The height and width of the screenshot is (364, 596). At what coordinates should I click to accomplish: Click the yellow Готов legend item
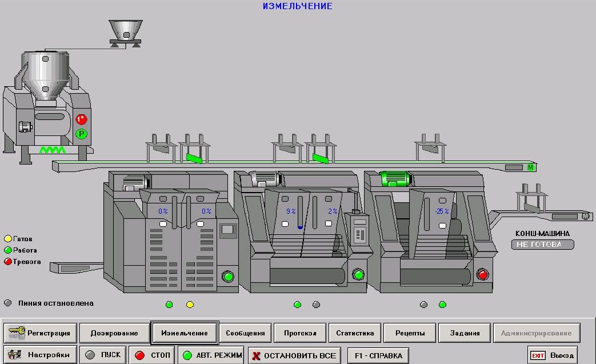point(18,239)
